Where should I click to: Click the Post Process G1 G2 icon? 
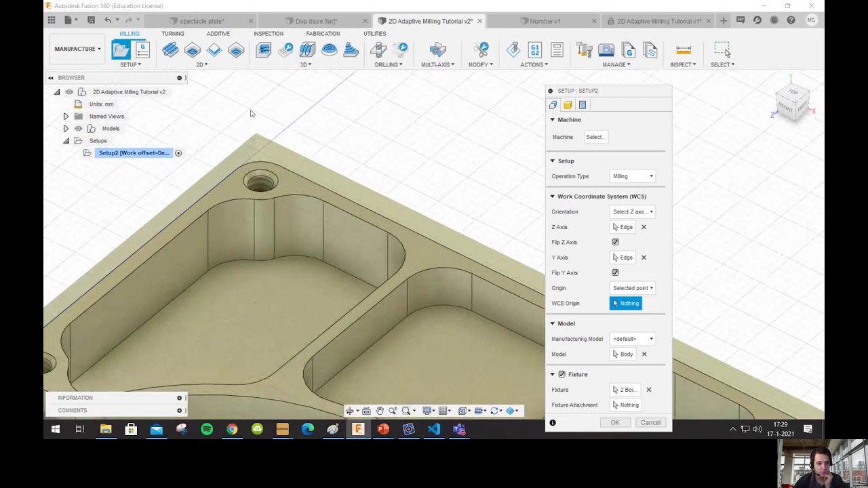tap(535, 49)
